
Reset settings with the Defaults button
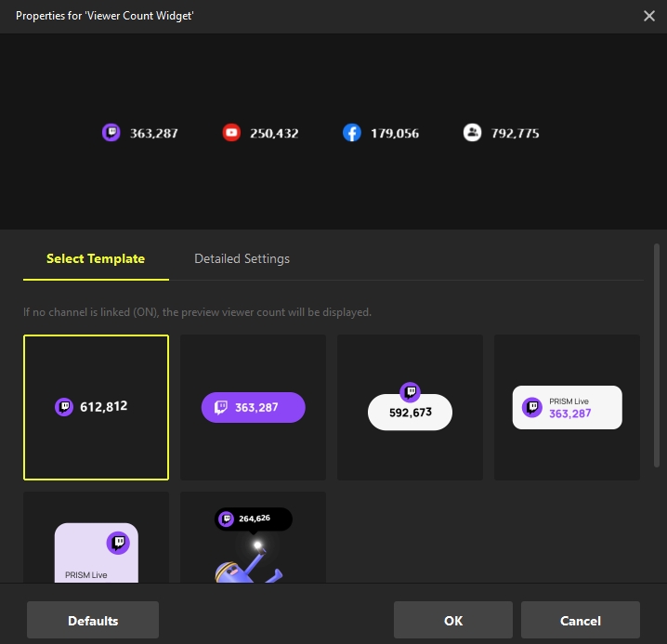(x=93, y=620)
